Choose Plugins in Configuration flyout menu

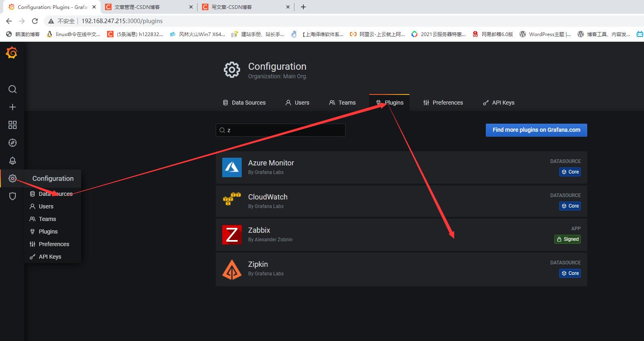[53, 232]
